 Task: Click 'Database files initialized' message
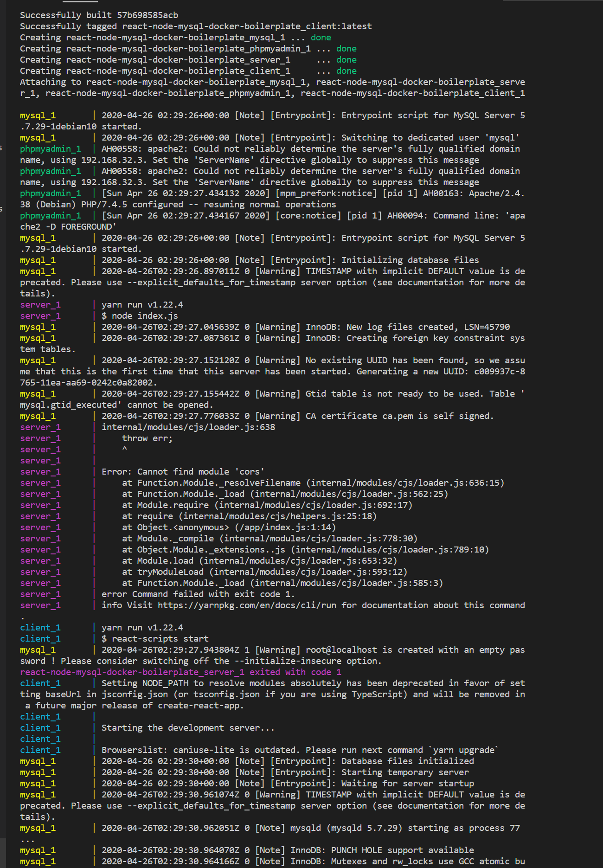[x=408, y=761]
